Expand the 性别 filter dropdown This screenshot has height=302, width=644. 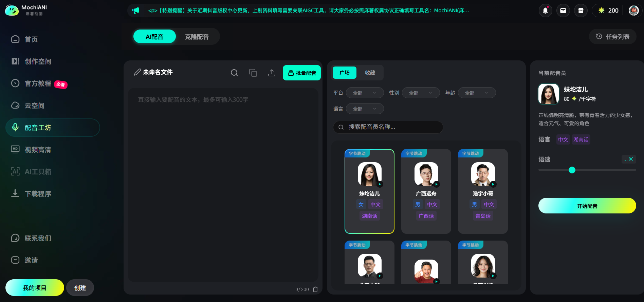421,93
